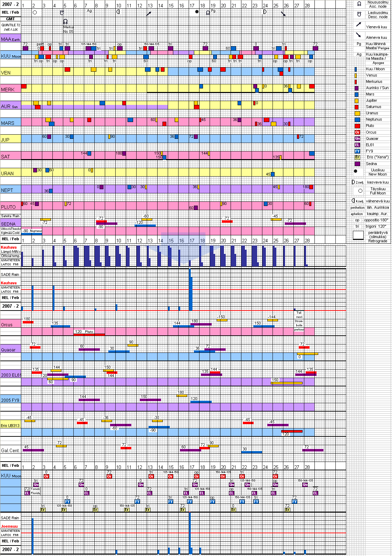This screenshot has height=556, width=392.
Task: Click the FY9 'FY' legend icon
Action: coord(357,151)
